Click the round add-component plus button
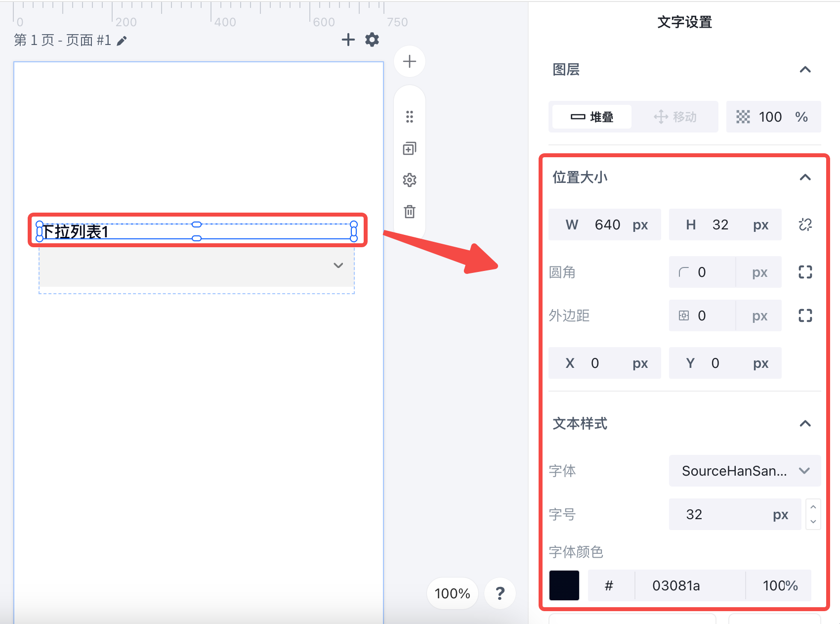The height and width of the screenshot is (624, 840). tap(410, 61)
